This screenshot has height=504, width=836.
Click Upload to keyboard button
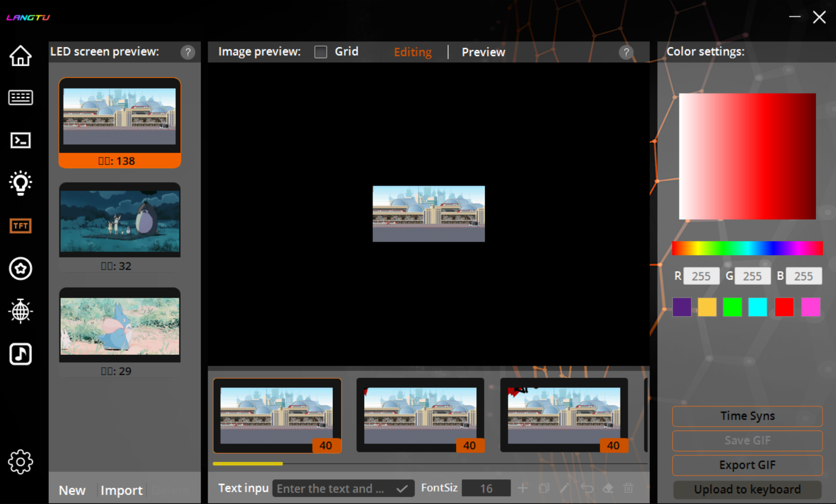(x=747, y=489)
